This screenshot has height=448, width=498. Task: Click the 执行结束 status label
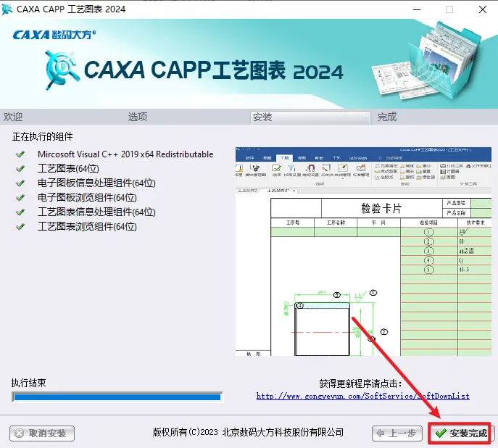click(x=28, y=383)
